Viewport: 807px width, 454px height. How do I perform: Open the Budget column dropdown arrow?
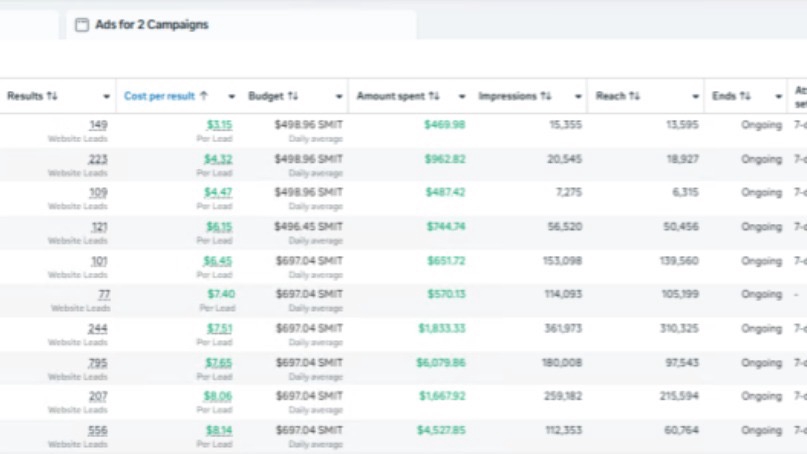338,97
